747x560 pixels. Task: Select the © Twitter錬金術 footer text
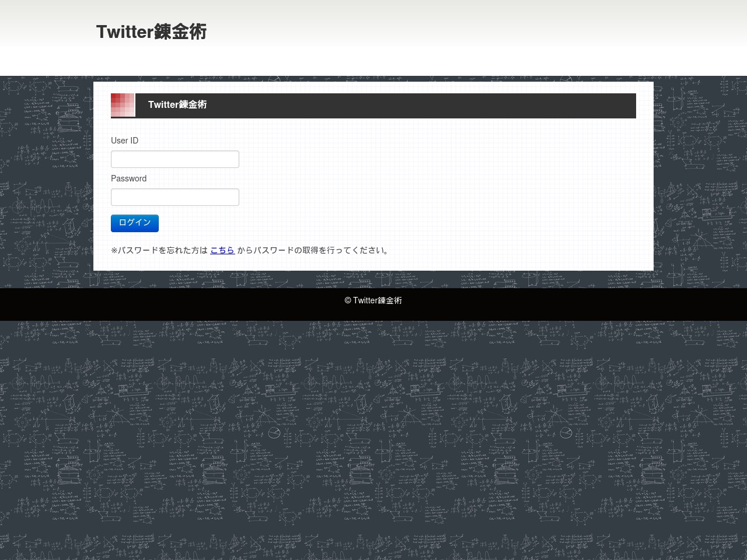click(373, 300)
